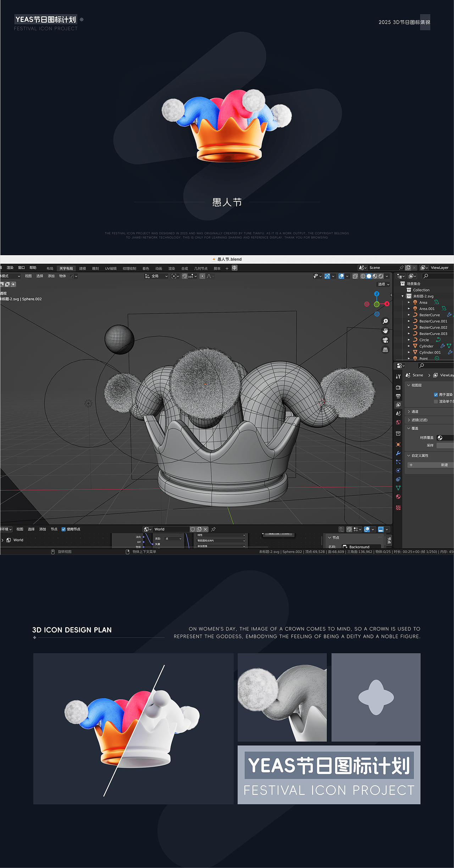Viewport: 454px width, 868px height.
Task: Click 新建 to add custom property
Action: [431, 465]
